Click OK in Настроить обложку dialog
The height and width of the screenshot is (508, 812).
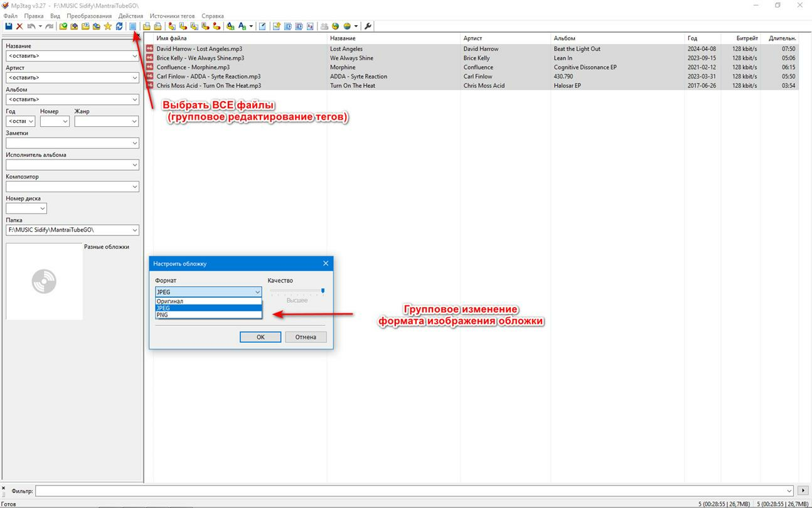(260, 337)
